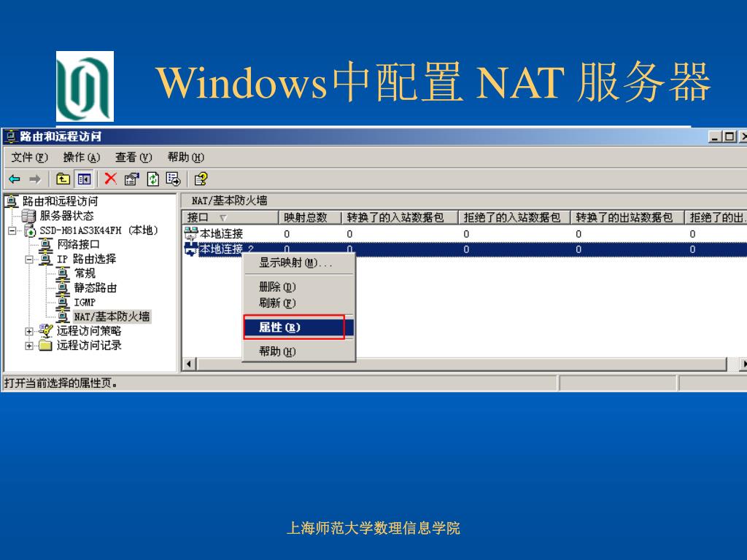Click the horizontal scrollbar track

pyautogui.click(x=461, y=365)
